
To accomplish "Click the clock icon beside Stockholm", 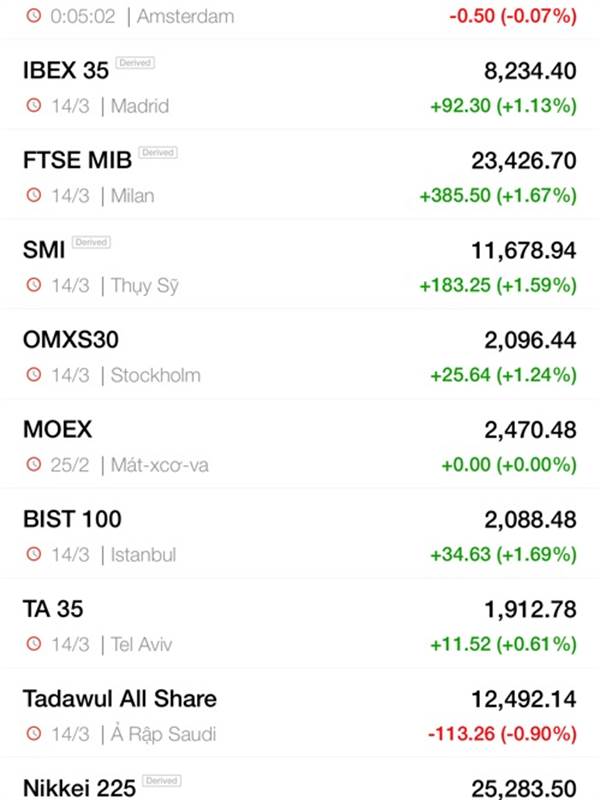I will click(34, 376).
